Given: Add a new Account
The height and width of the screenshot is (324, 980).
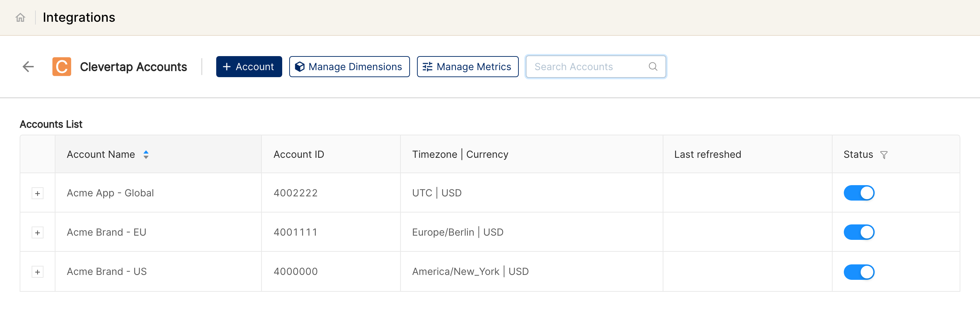Looking at the screenshot, I should tap(249, 67).
